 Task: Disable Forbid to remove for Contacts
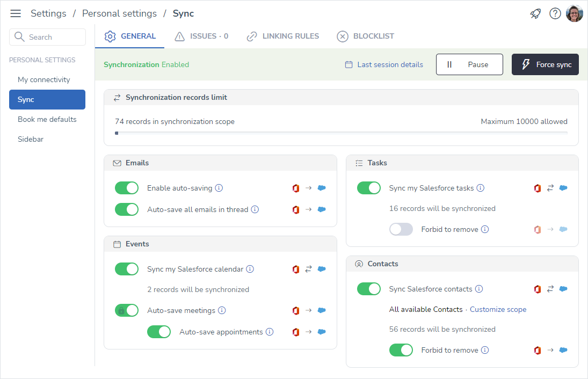point(401,350)
